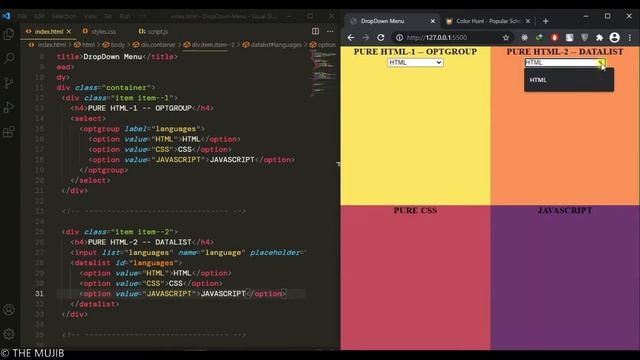
Task: Reload the browser page
Action: pyautogui.click(x=381, y=38)
